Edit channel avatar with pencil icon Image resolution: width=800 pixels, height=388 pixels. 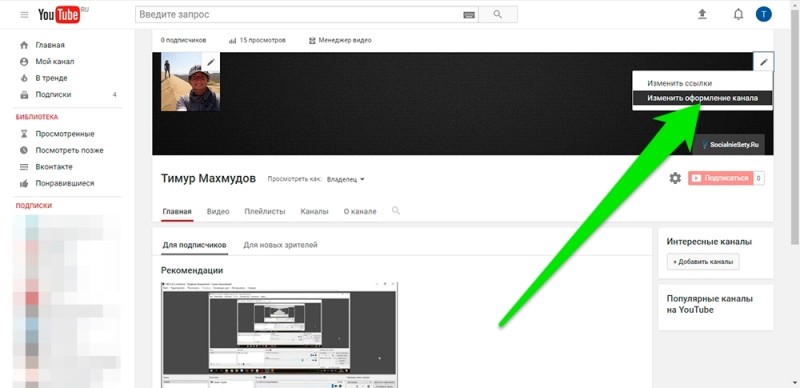[x=211, y=62]
